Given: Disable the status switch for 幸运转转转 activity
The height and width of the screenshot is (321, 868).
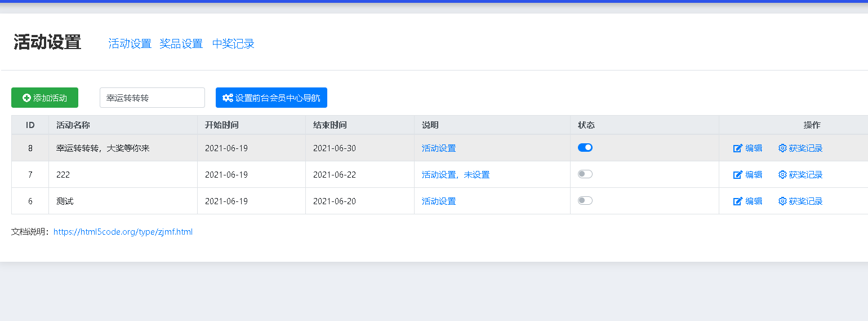Looking at the screenshot, I should [585, 148].
